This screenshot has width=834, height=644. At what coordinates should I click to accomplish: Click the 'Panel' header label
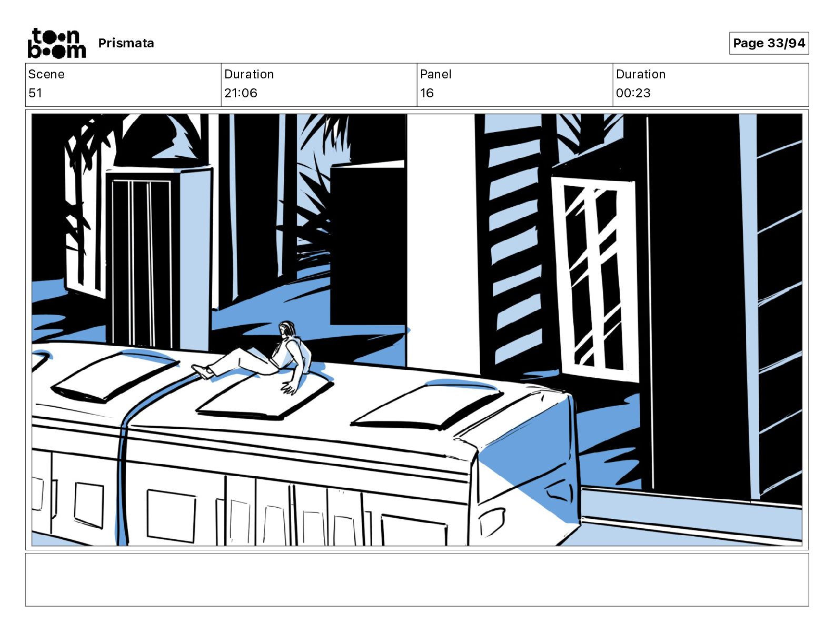[x=435, y=74]
